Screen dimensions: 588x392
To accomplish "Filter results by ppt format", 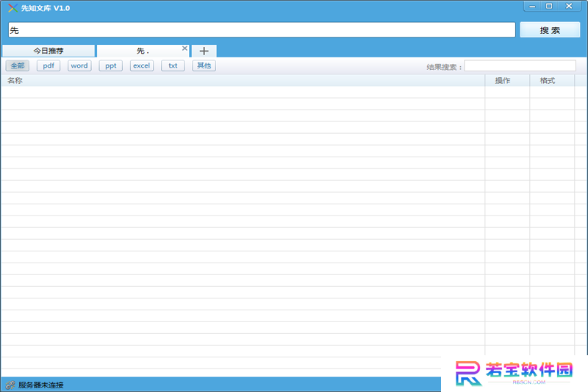I will (x=111, y=65).
